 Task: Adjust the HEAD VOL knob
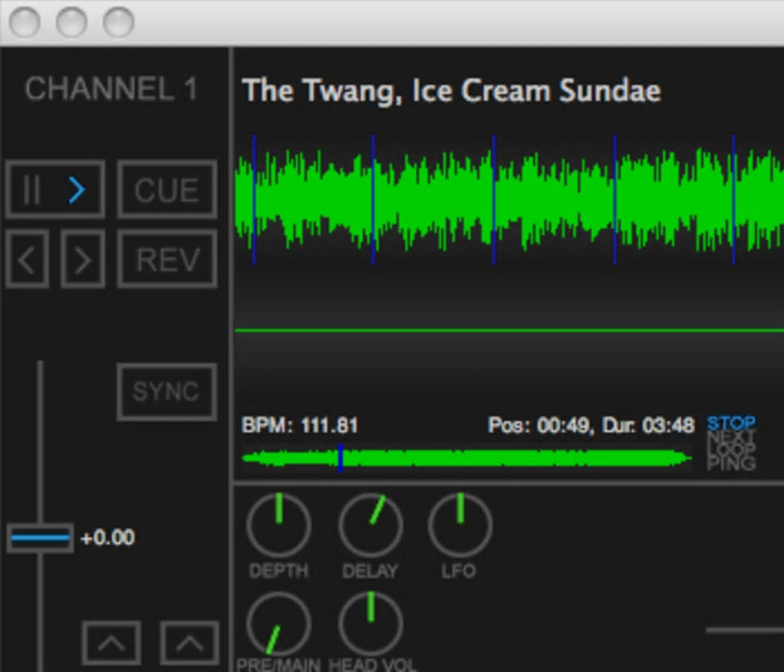[370, 624]
